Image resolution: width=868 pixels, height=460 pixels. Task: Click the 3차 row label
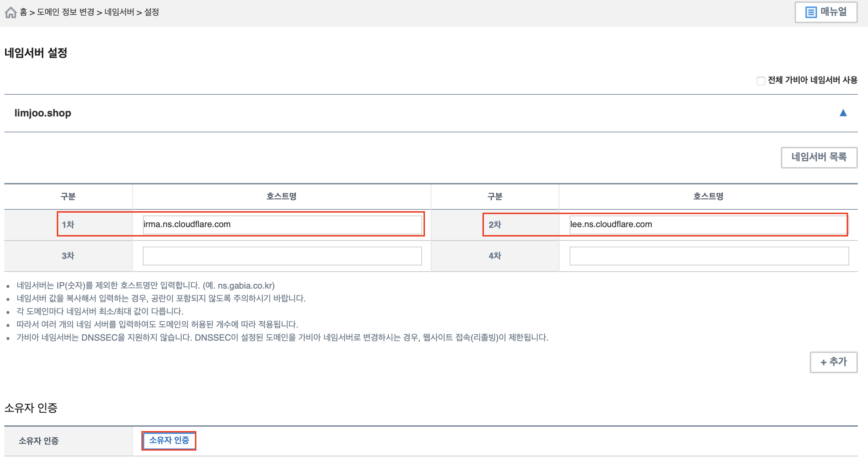click(x=68, y=256)
